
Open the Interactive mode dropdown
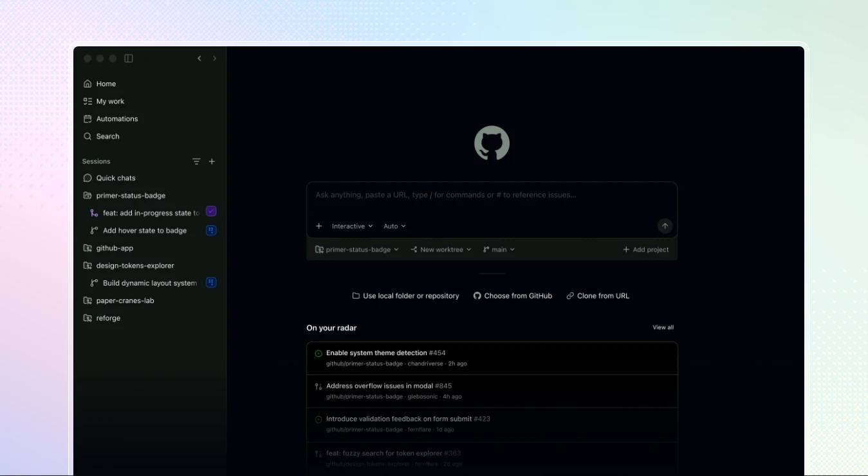(352, 226)
